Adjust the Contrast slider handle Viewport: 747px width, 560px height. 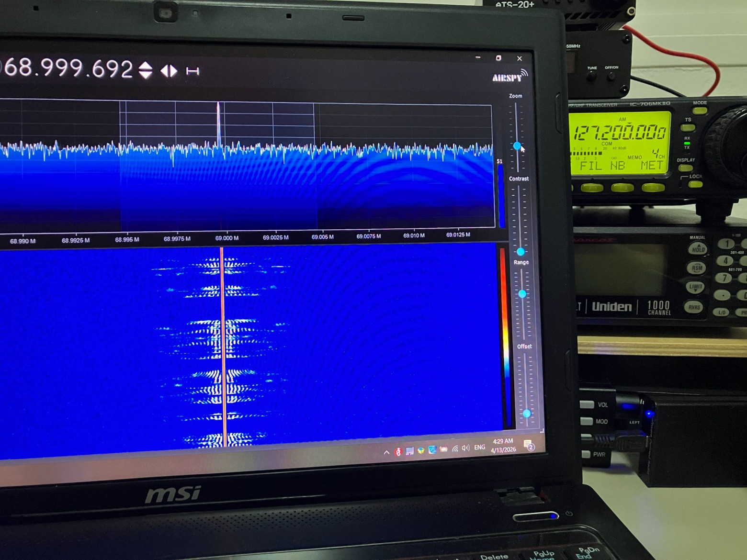(x=521, y=251)
